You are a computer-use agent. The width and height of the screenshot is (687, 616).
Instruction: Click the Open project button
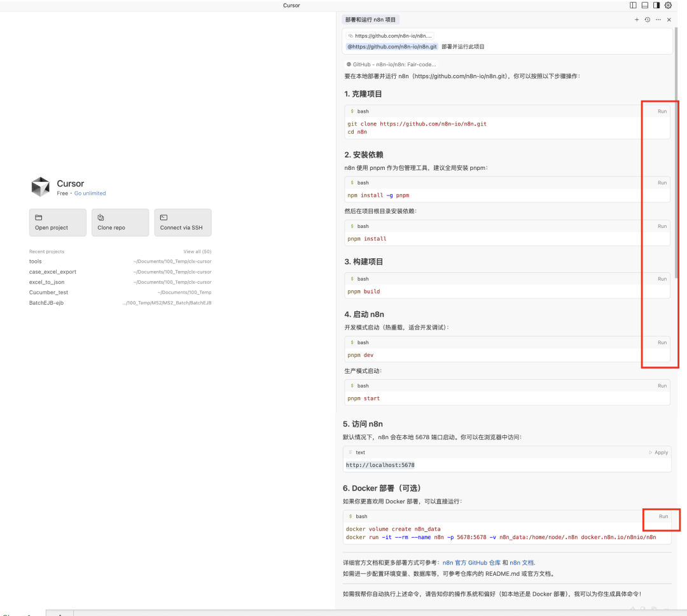(x=58, y=223)
